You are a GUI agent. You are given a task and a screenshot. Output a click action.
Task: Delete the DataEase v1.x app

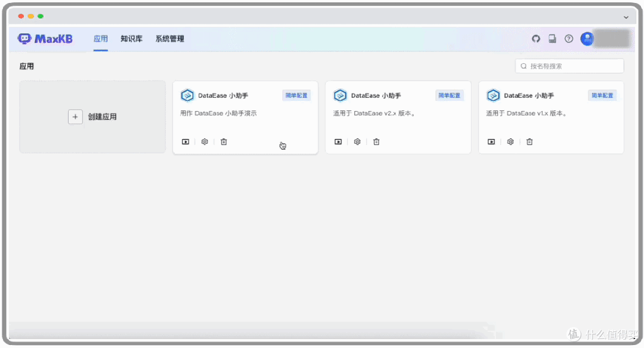point(529,141)
